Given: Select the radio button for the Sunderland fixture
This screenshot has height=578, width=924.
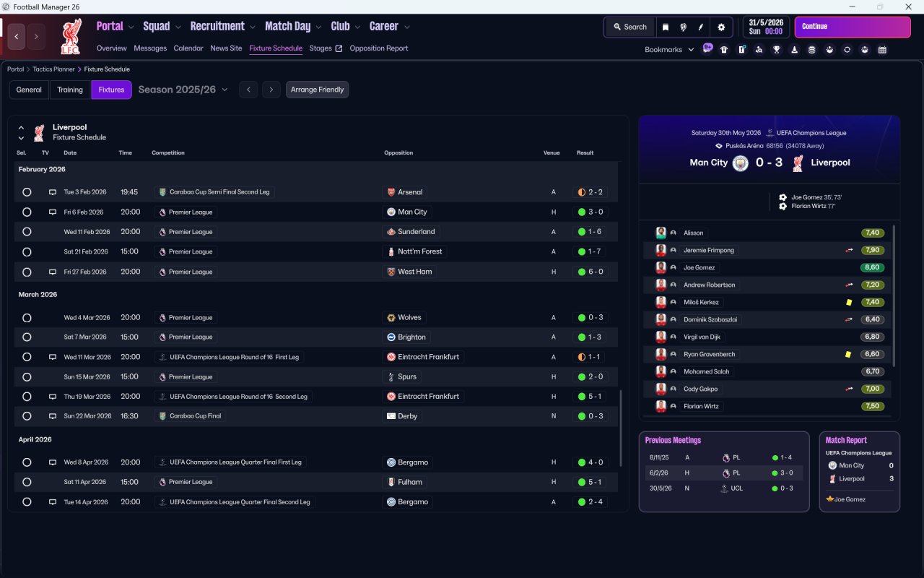Looking at the screenshot, I should click(27, 232).
